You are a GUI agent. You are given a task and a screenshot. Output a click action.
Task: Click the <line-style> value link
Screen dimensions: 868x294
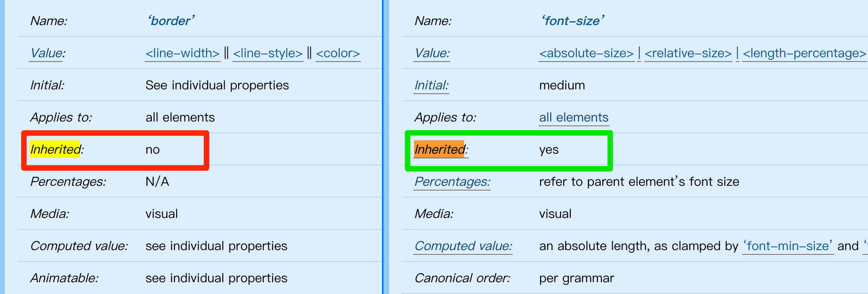pyautogui.click(x=268, y=53)
